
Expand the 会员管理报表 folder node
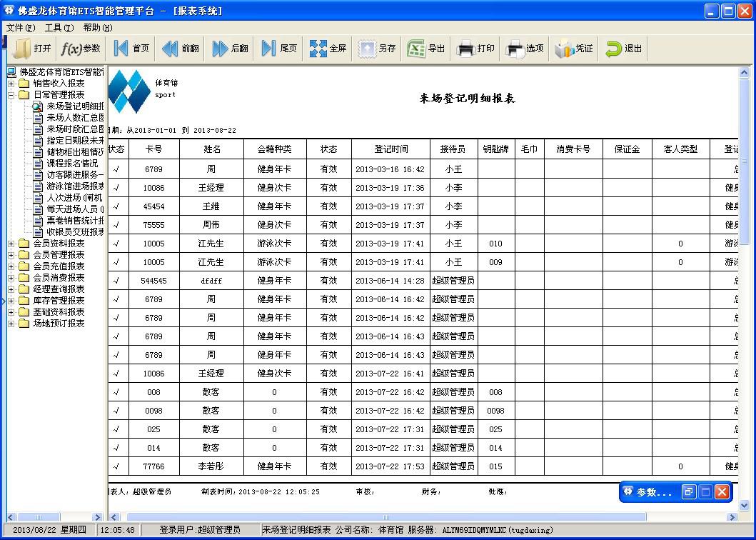[11, 255]
